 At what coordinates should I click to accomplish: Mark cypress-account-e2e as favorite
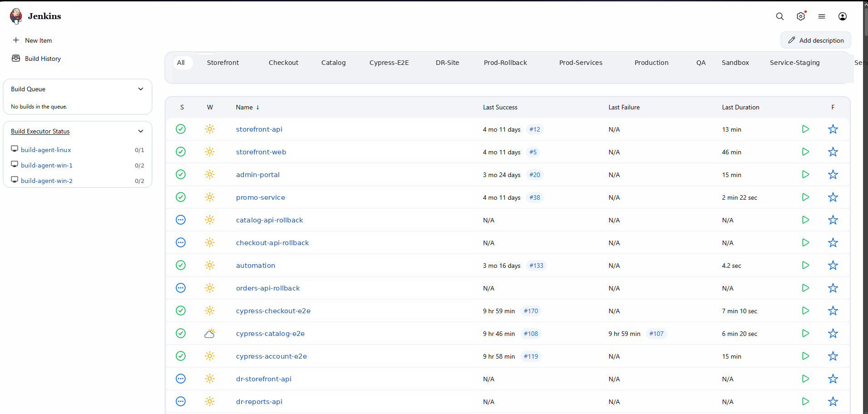833,356
